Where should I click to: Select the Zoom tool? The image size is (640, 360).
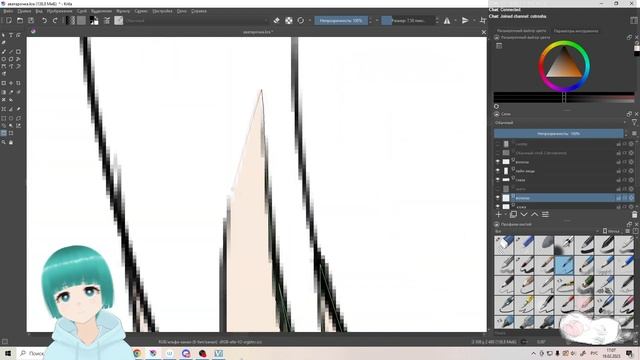4,142
